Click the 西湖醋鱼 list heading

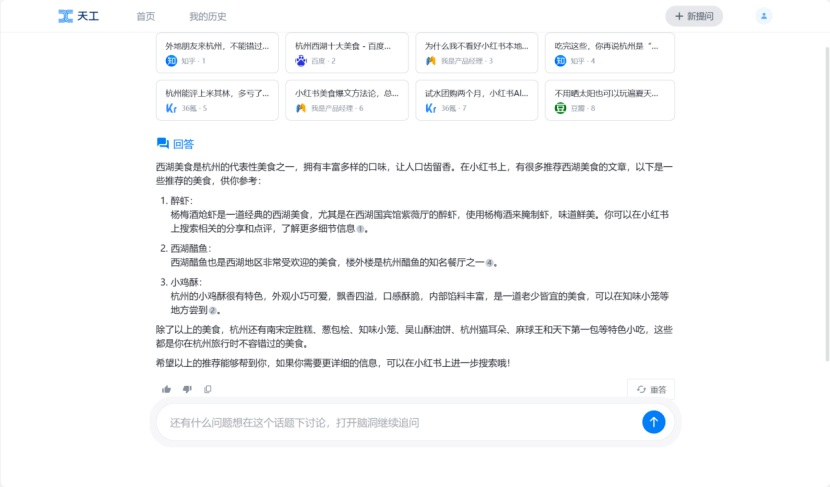[x=191, y=248]
